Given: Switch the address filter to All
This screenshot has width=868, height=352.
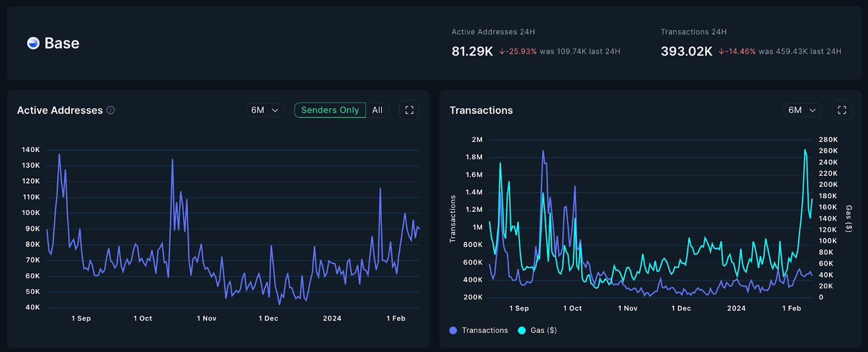Looking at the screenshot, I should click(377, 110).
